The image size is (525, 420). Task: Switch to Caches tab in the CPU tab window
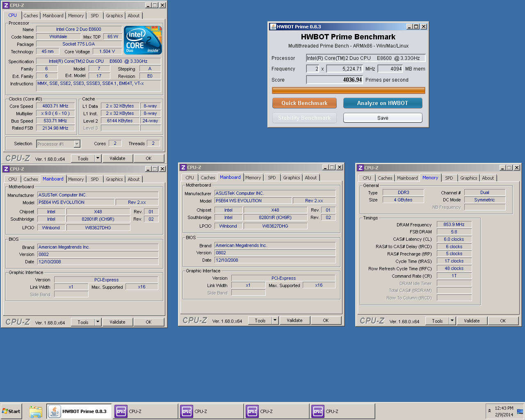pos(31,16)
